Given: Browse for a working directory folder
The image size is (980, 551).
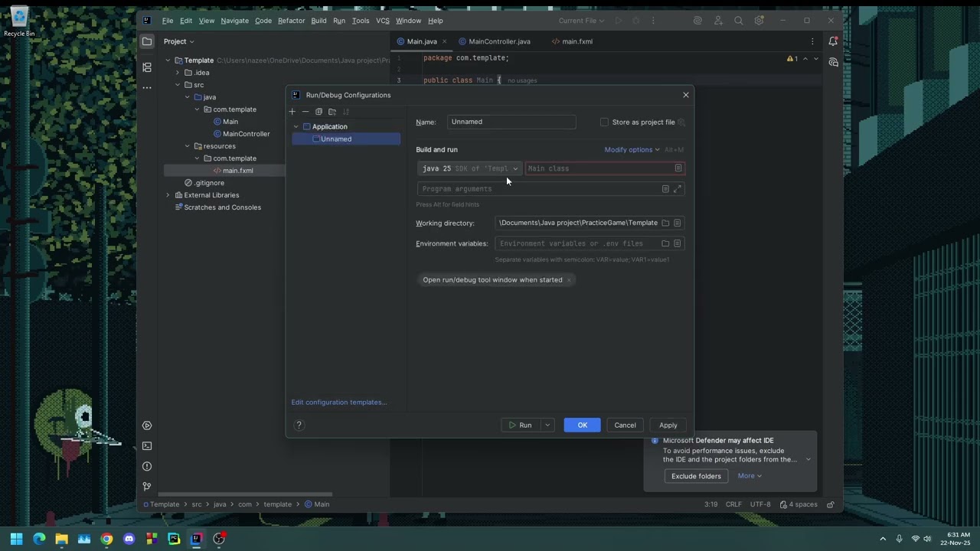Looking at the screenshot, I should point(665,223).
